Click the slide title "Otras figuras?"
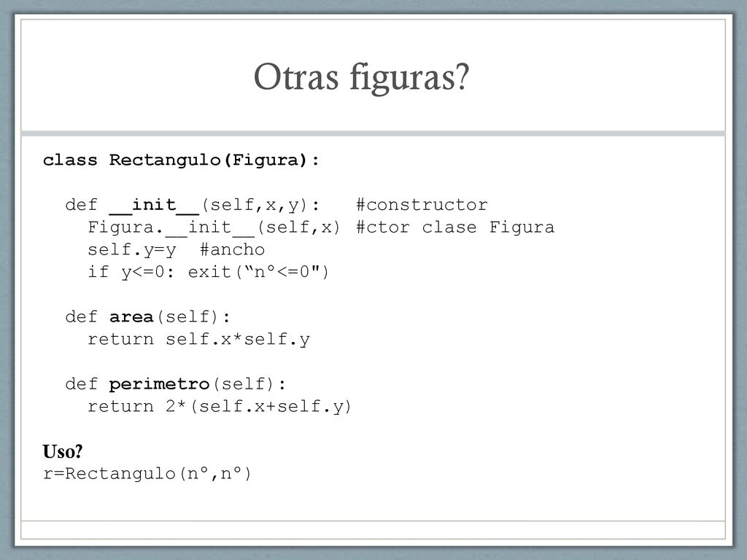 (x=362, y=77)
